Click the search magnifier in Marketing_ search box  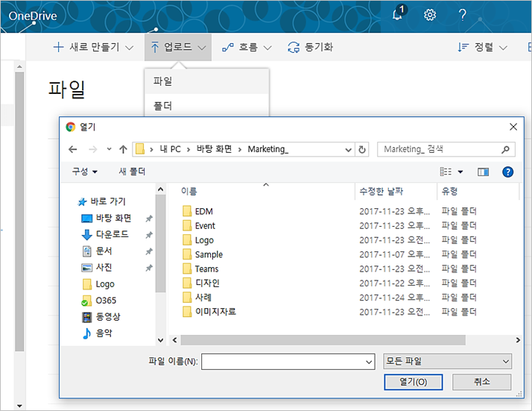click(506, 149)
